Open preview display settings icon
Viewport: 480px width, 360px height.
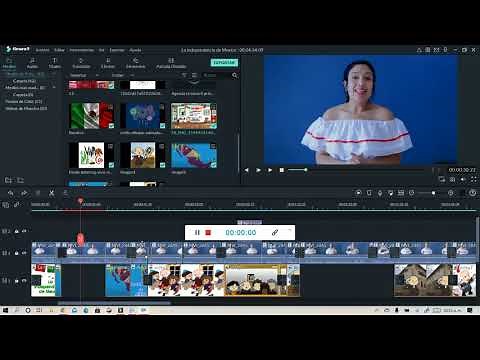(442, 179)
